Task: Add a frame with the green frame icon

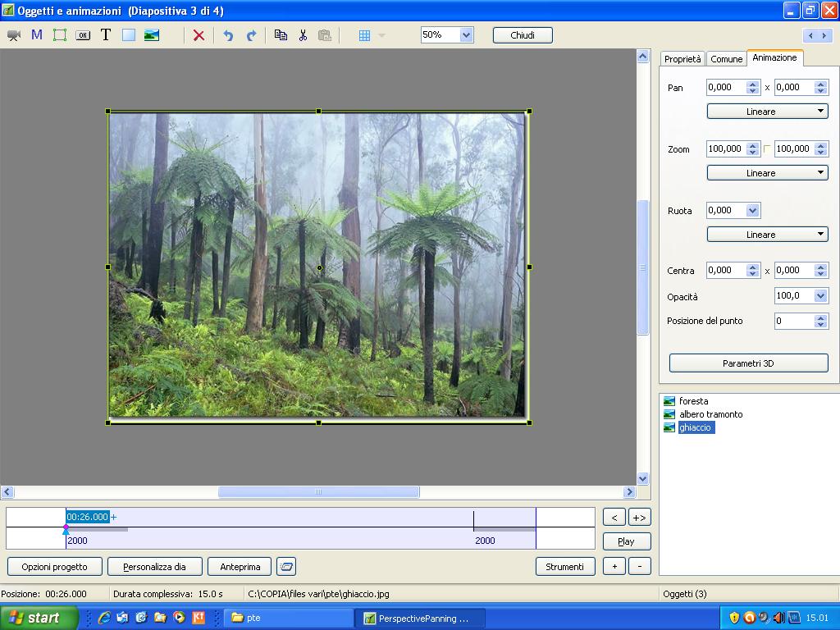Action: pos(60,35)
